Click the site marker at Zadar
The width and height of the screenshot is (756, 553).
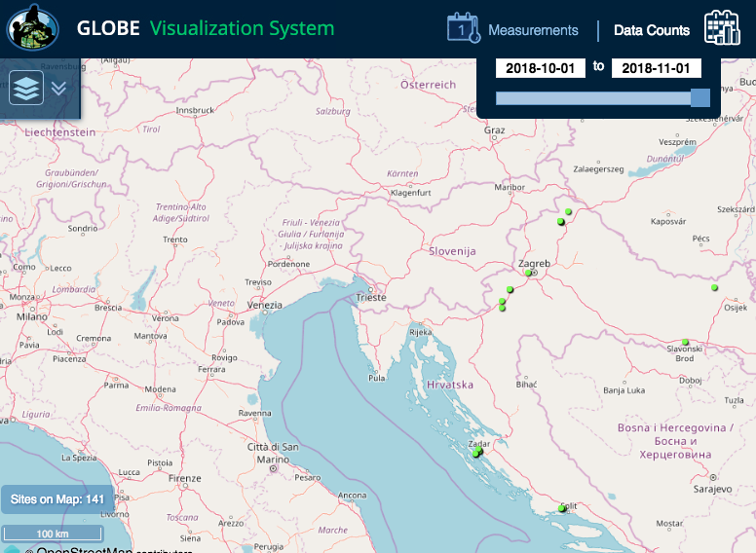click(476, 453)
